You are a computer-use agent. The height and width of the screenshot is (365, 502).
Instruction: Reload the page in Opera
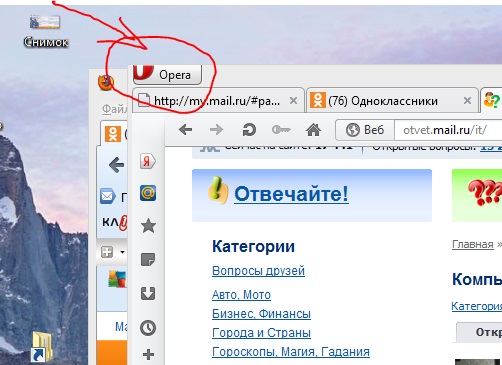coord(249,130)
